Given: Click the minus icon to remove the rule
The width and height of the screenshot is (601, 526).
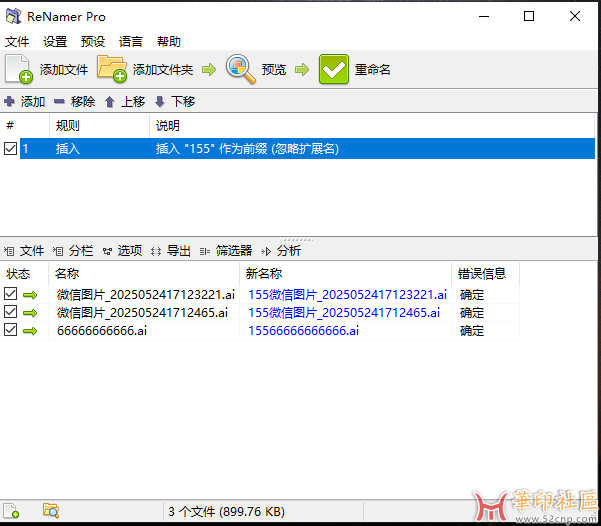Looking at the screenshot, I should (59, 102).
